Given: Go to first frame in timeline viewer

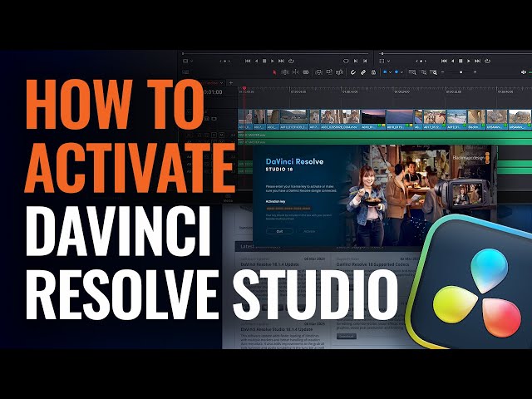Looking at the screenshot, I should coord(444,61).
